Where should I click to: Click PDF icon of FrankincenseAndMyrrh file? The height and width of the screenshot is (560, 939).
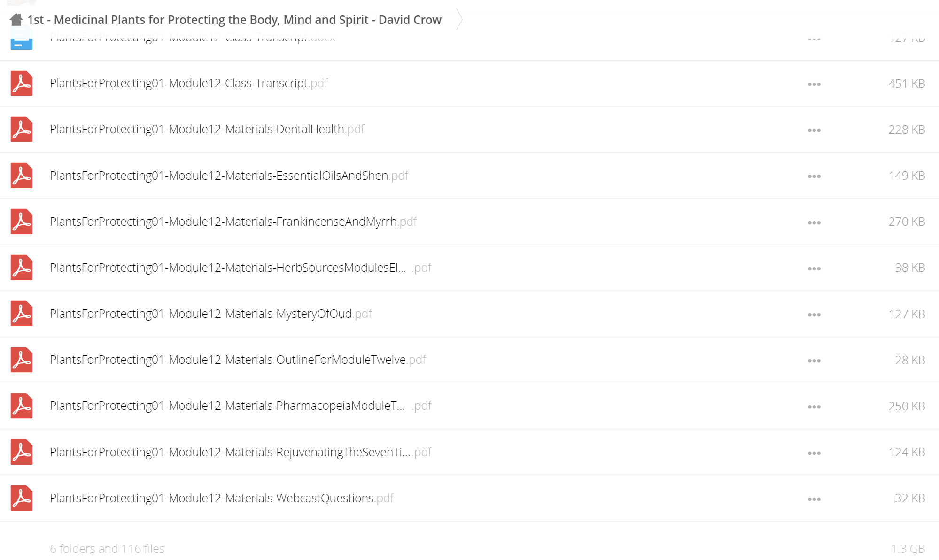[x=22, y=222]
